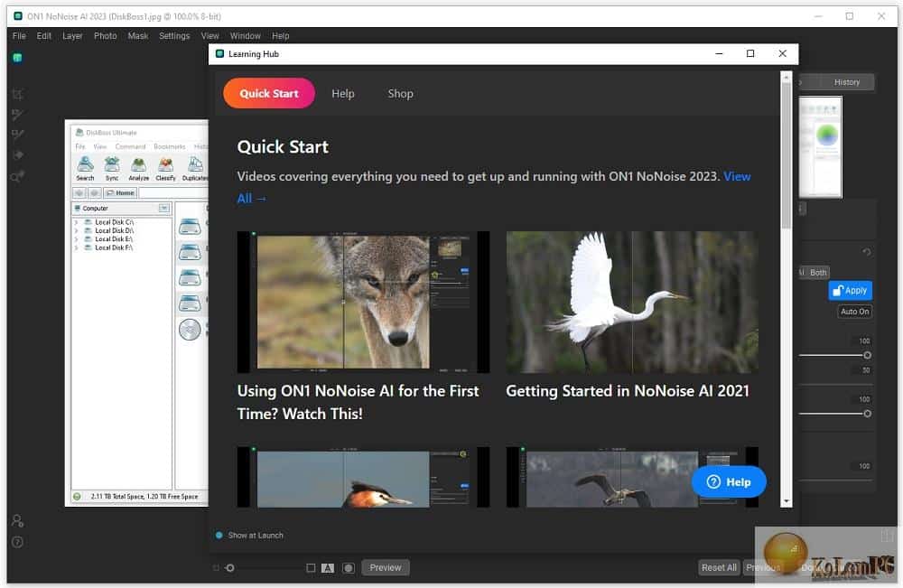
Task: Toggle the single-view square checkbox near Preview
Action: (311, 568)
